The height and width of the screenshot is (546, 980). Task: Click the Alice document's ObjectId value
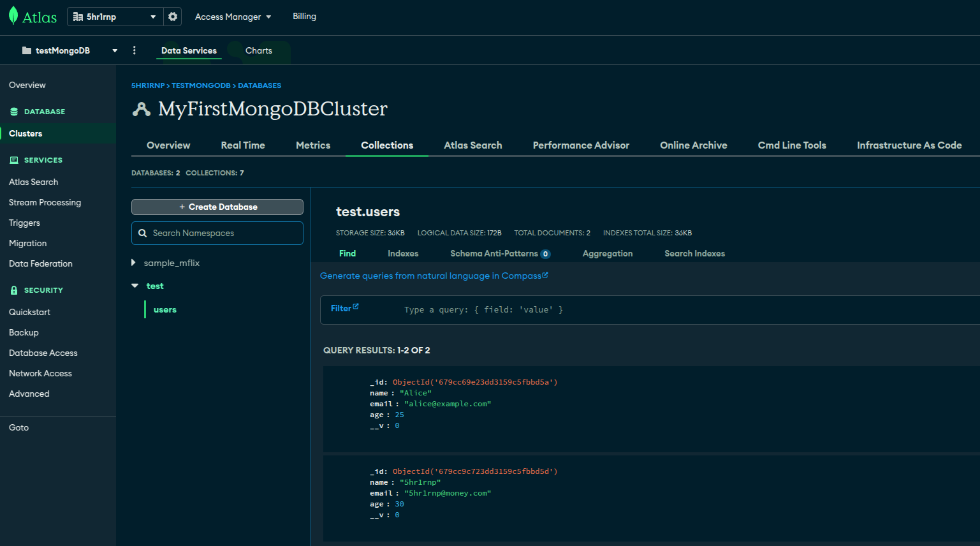click(475, 382)
